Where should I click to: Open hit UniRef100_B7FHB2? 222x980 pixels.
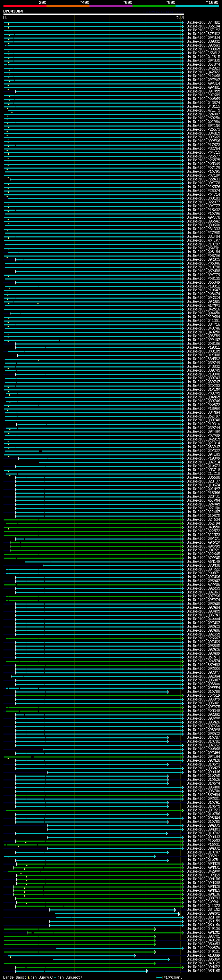203,23
